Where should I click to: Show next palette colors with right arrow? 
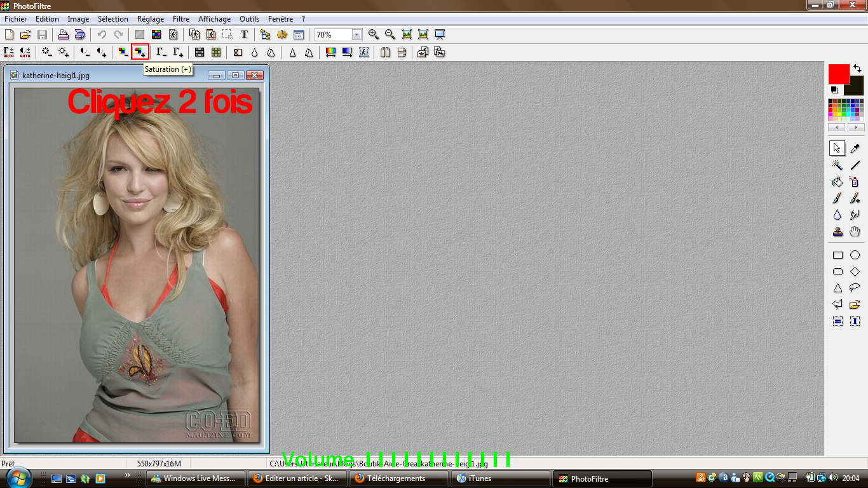tap(856, 128)
